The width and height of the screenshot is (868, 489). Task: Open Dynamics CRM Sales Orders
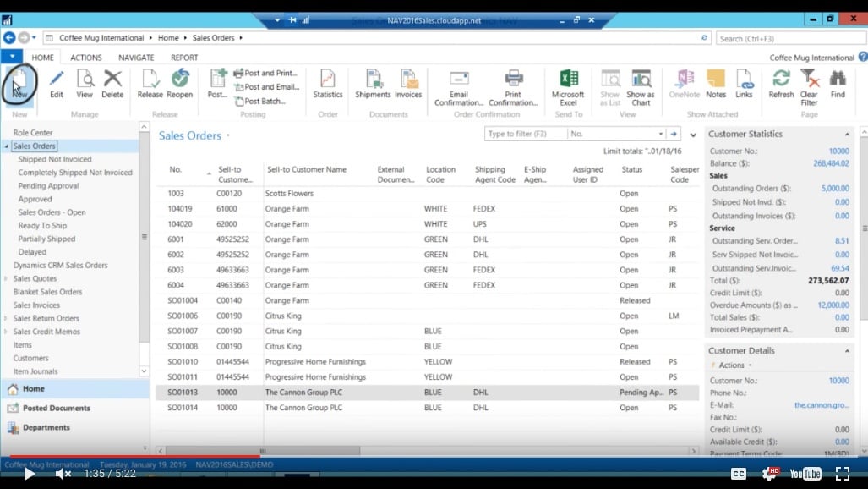[60, 266]
